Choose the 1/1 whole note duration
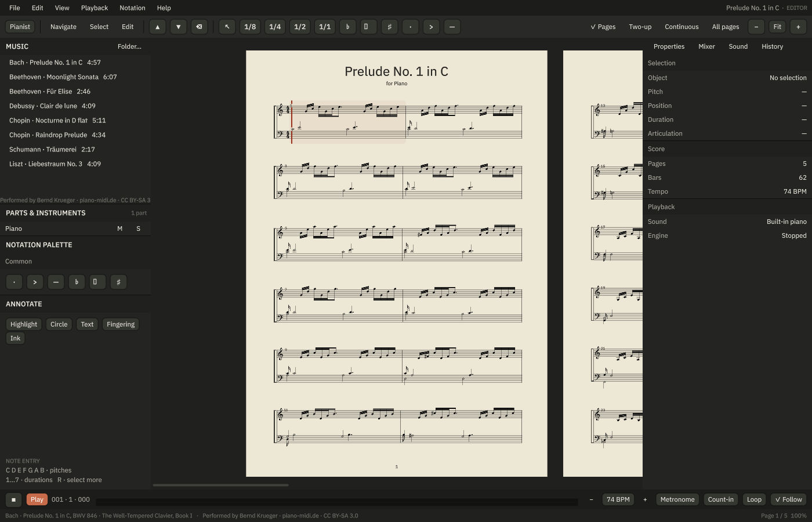812x522 pixels. point(325,27)
